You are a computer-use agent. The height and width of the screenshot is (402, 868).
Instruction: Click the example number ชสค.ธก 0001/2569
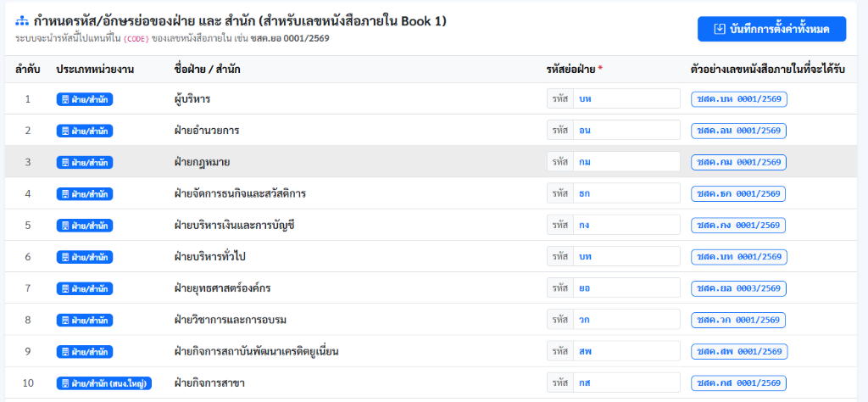[x=738, y=194]
